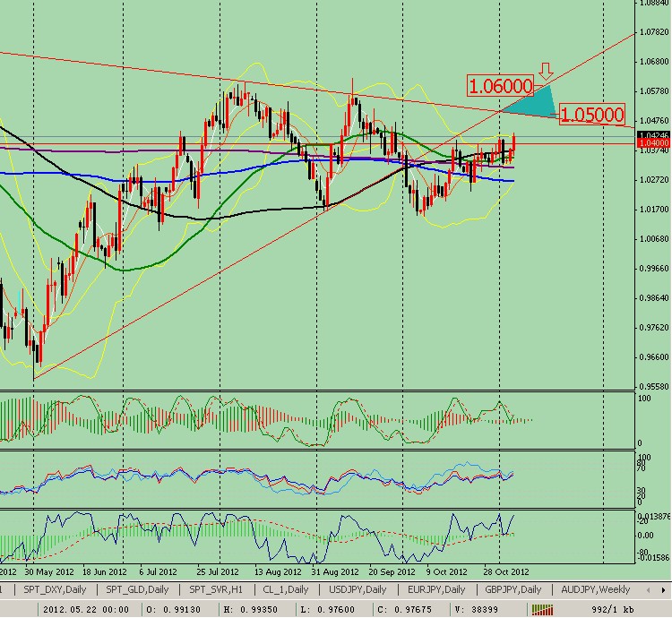Click the 0.013876 indicator scale value
The image size is (672, 618).
coord(653,518)
